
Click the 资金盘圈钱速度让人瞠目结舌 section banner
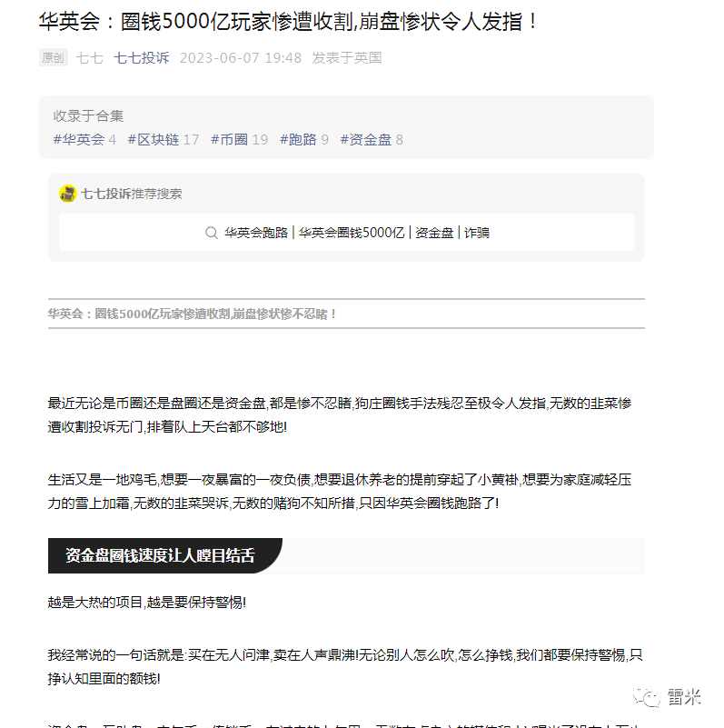[160, 555]
